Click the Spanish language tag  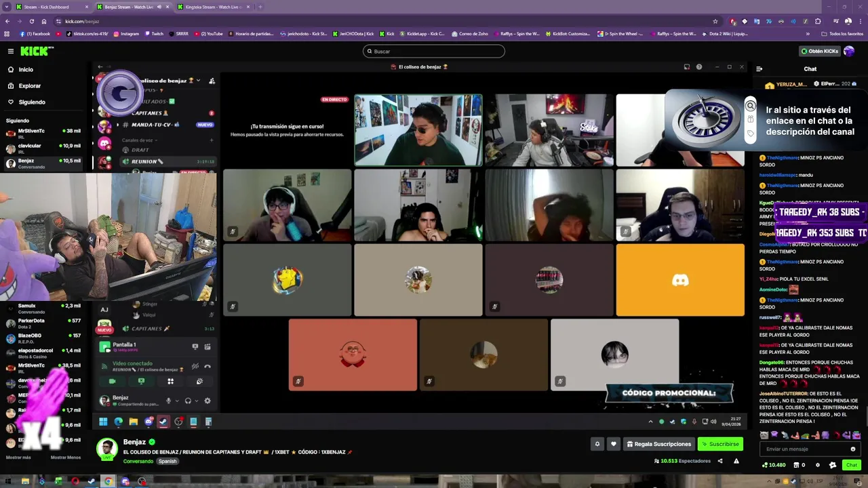(x=167, y=462)
